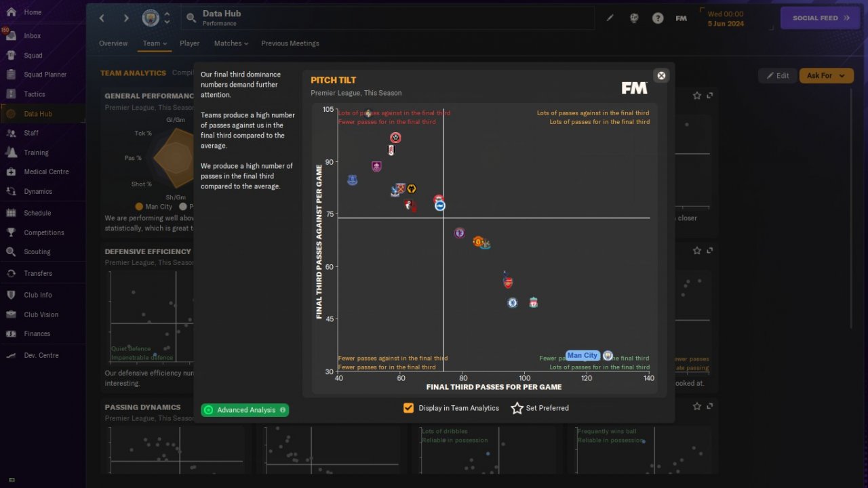Screen dimensions: 868x488
Task: Go forward with the right arrow
Action: coord(126,18)
